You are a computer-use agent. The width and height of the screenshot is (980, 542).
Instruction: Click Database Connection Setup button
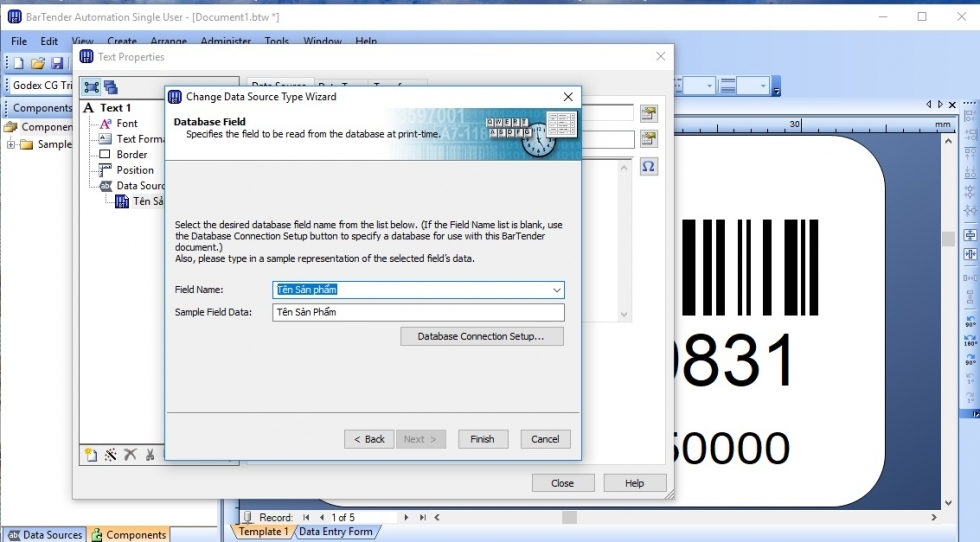pos(482,336)
